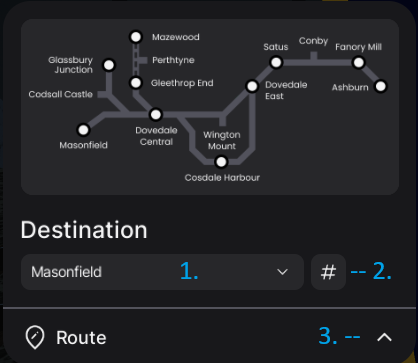The height and width of the screenshot is (363, 418).
Task: Click the hash number button
Action: [328, 272]
